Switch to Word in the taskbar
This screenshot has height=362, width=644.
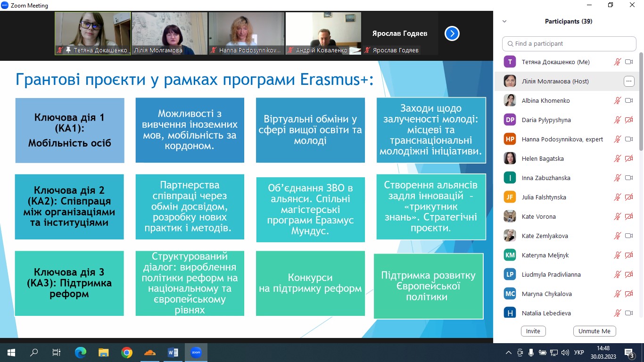(x=173, y=353)
